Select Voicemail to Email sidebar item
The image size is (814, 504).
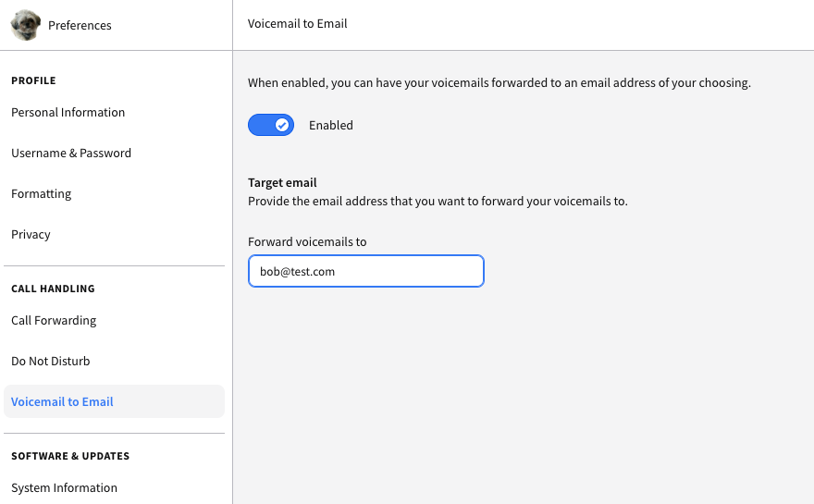click(114, 401)
